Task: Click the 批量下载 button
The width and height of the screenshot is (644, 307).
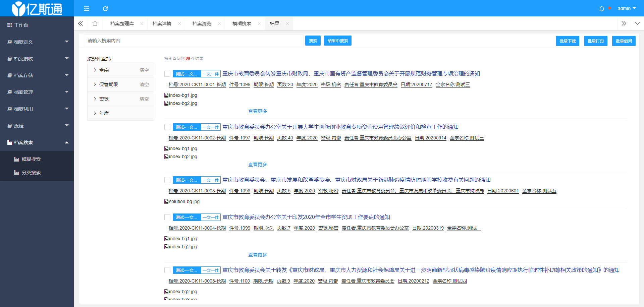Action: [x=568, y=41]
